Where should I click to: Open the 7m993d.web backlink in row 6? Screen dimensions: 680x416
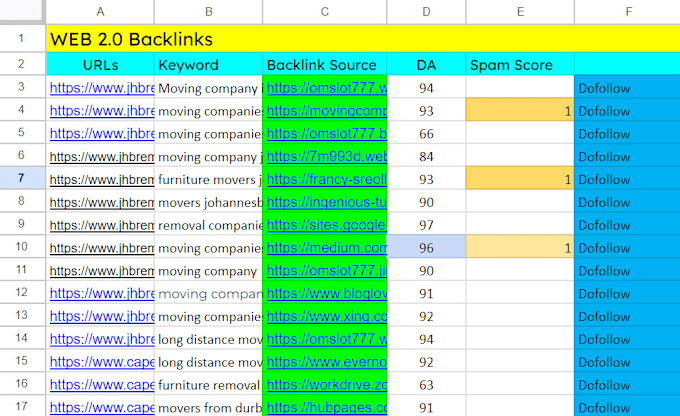click(327, 157)
